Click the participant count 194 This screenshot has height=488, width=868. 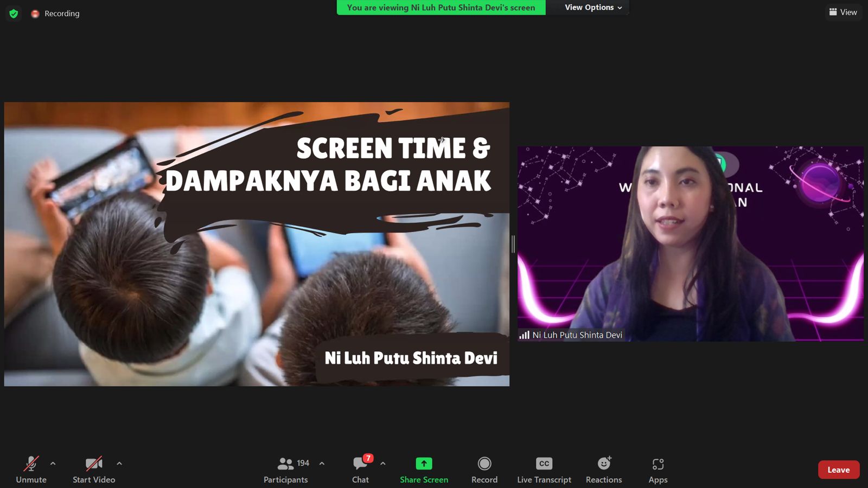click(x=303, y=463)
